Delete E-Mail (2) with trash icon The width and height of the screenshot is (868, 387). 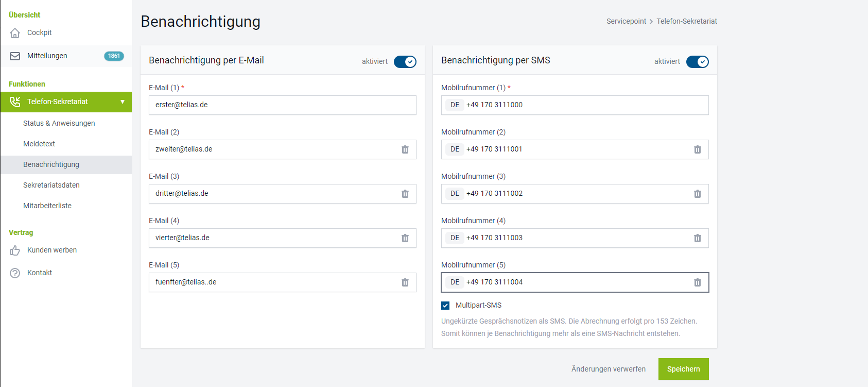coord(405,149)
